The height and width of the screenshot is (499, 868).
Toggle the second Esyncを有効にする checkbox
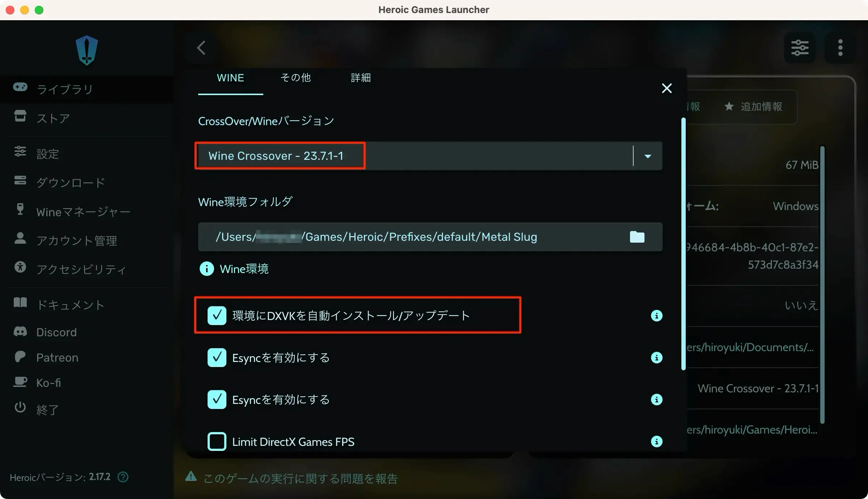pyautogui.click(x=217, y=400)
